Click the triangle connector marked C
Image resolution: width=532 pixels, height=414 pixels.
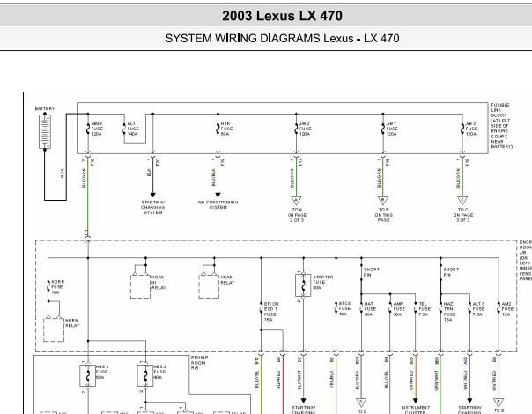pyautogui.click(x=462, y=201)
